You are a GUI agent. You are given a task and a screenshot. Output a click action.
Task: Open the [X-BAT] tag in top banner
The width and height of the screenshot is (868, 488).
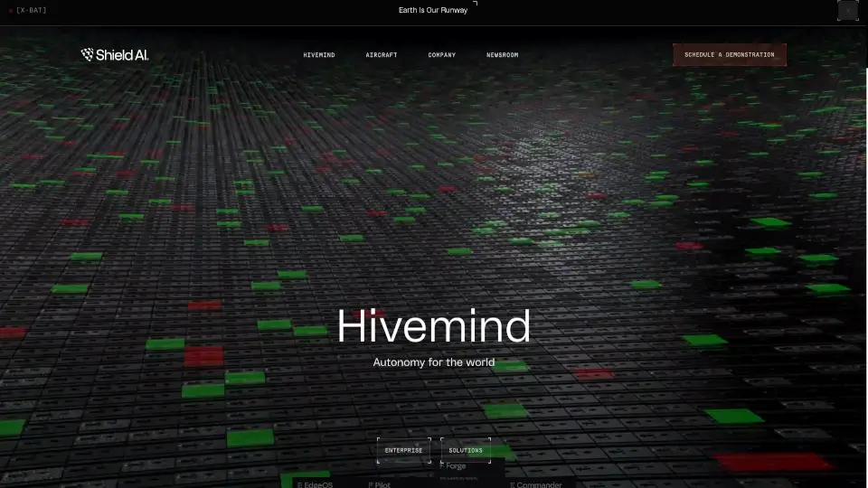point(32,10)
